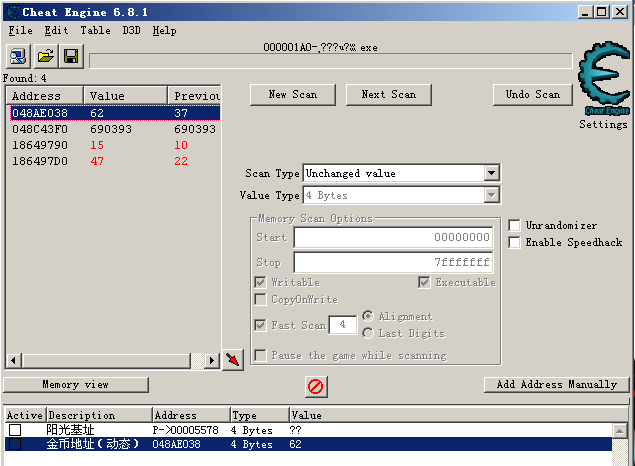Screen dimensions: 635x466
Task: Click the Value column header in address table
Action: pos(458,415)
